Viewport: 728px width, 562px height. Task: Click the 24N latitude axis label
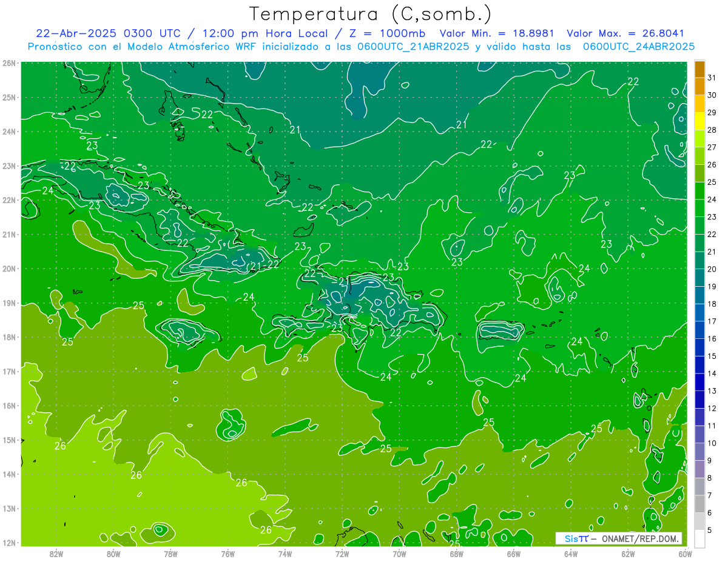[9, 132]
